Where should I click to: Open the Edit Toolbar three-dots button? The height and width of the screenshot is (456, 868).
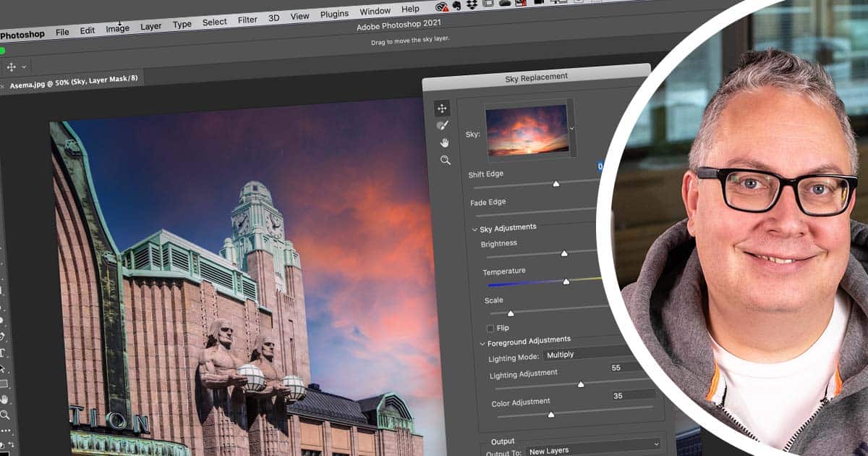click(x=5, y=430)
